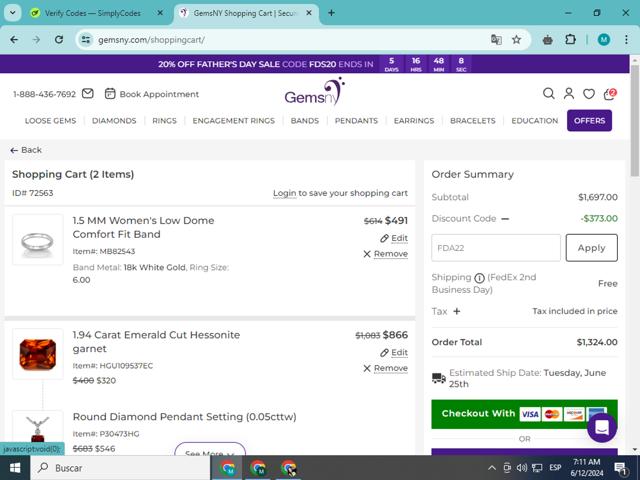Image resolution: width=640 pixels, height=480 pixels.
Task: Click the translate page icon
Action: (496, 40)
